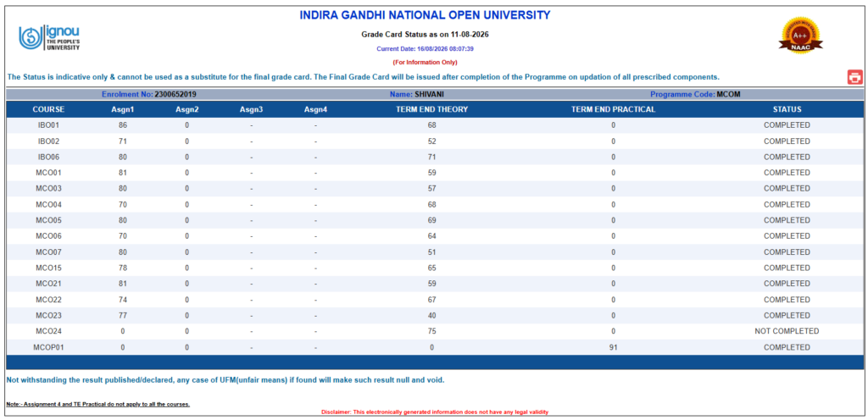This screenshot has height=420, width=868.
Task: Click term end theory 64 for MCO06
Action: (431, 236)
